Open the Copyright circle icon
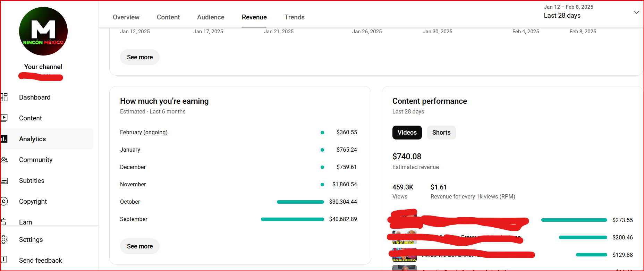Viewport: 644px width, 271px height. [x=4, y=201]
